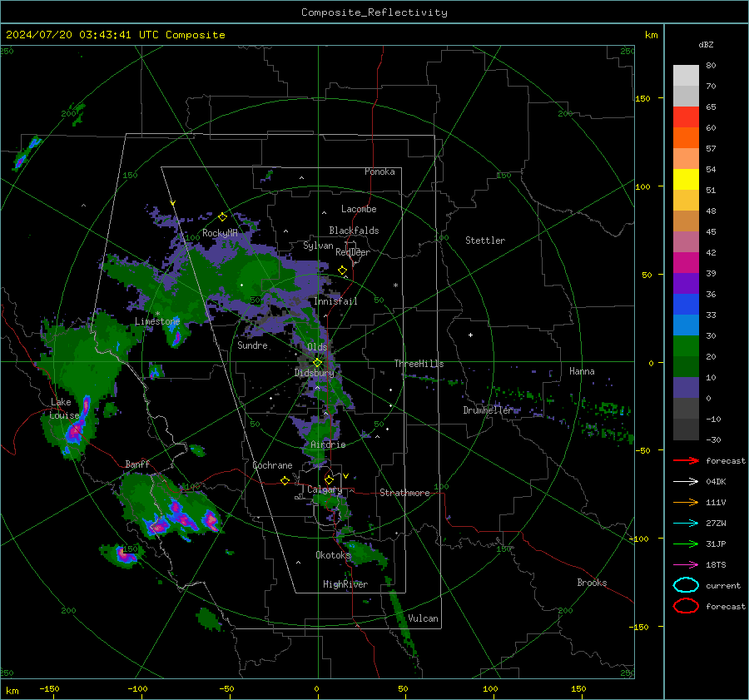Click the asterisk marker east of Innisfail
The height and width of the screenshot is (700, 749).
(395, 285)
